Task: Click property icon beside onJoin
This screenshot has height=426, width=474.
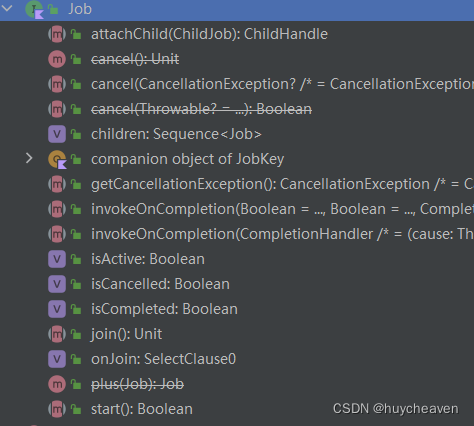Action: (x=57, y=359)
